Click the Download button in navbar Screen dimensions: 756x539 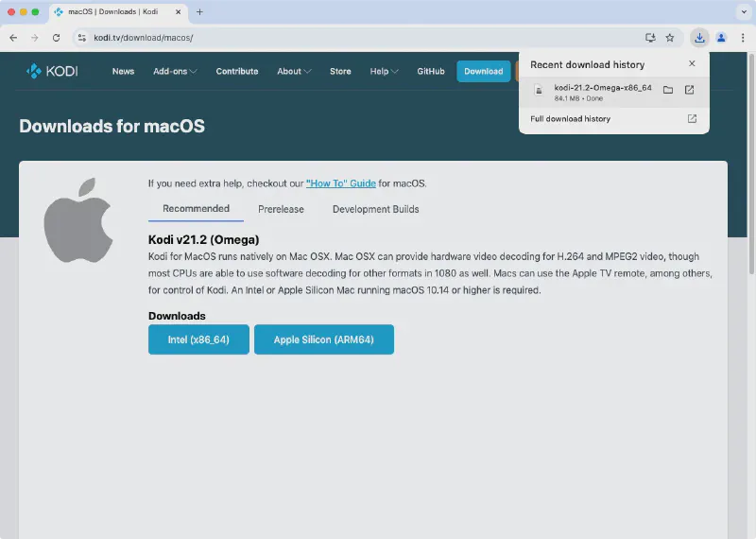[483, 72]
